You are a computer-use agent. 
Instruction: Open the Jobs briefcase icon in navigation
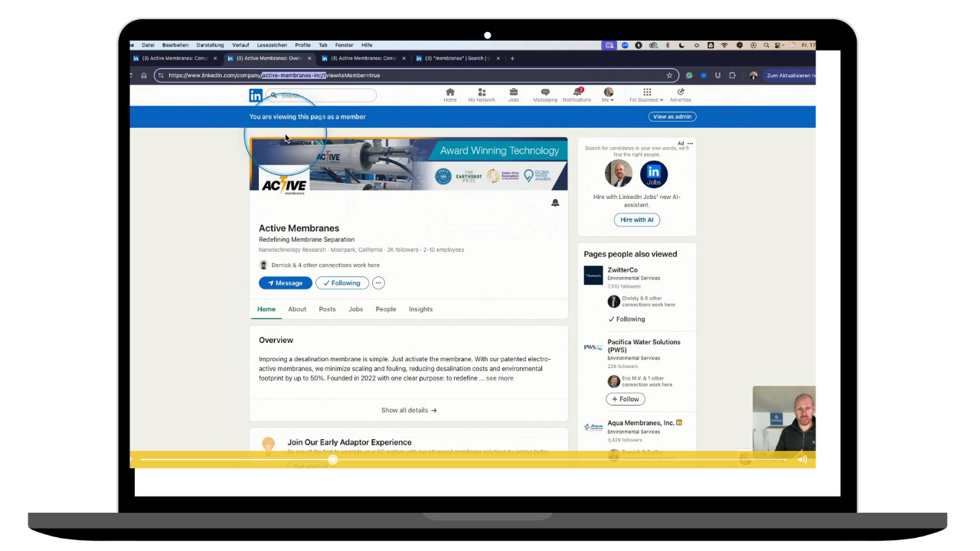513,95
